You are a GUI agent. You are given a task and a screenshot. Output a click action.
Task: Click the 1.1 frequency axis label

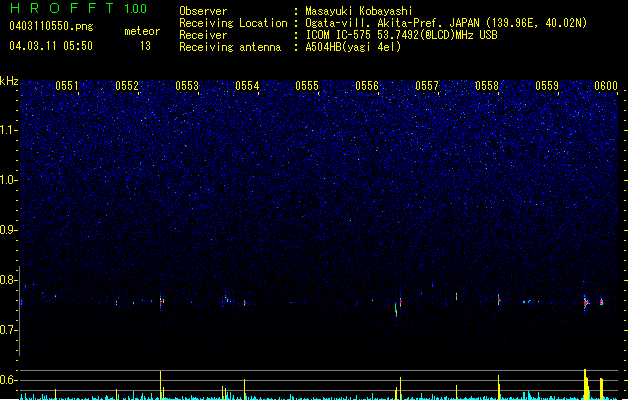tap(9, 130)
